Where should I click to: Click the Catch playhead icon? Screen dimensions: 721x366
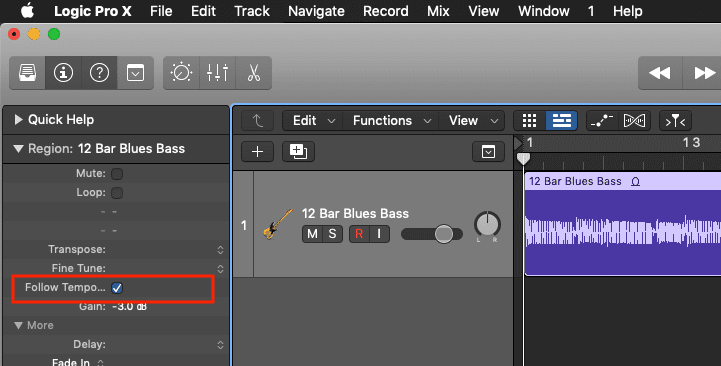tap(675, 121)
